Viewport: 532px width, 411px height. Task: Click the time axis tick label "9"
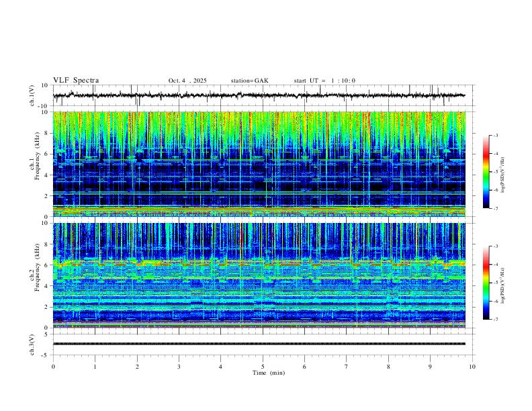tap(430, 367)
